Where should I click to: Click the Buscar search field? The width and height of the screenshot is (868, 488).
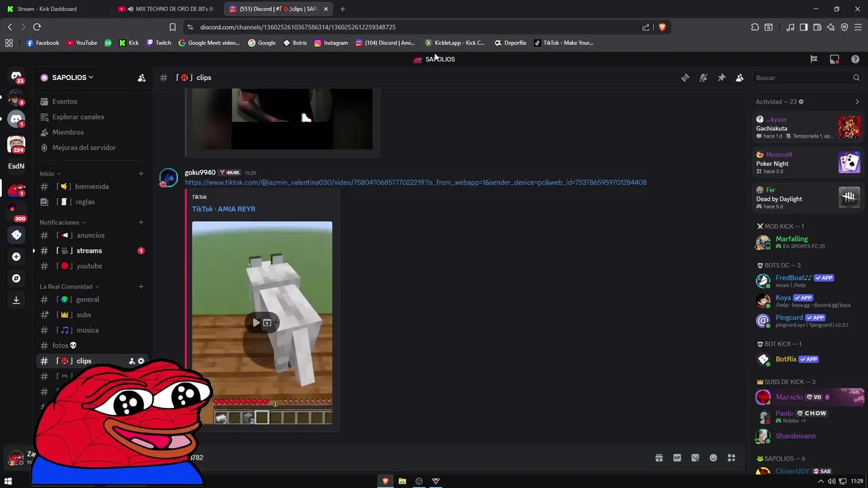click(x=808, y=78)
